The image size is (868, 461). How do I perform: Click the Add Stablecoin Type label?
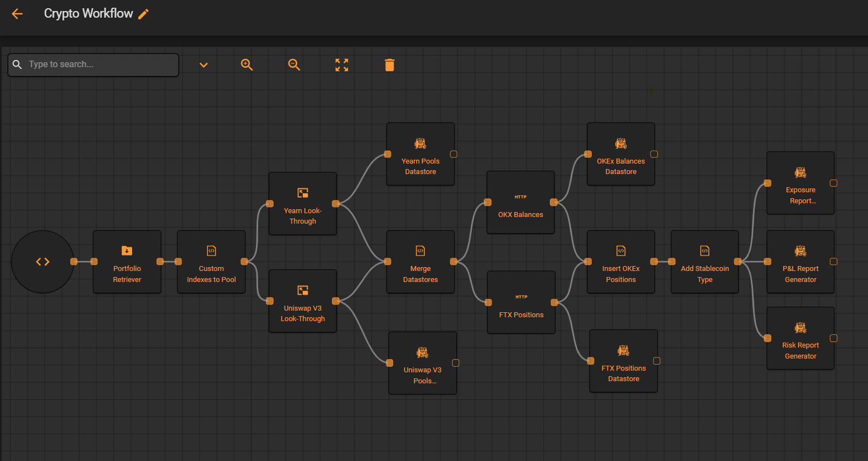pos(705,274)
